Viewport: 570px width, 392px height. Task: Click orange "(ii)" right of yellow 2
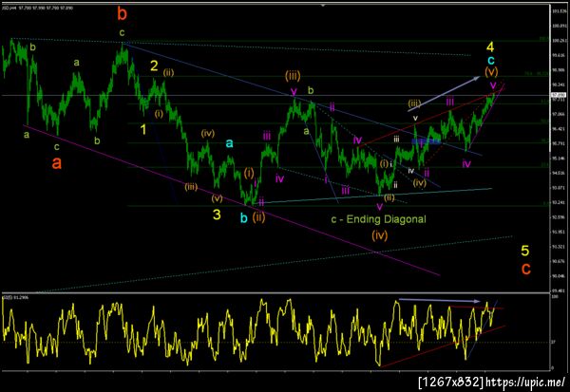coord(168,73)
